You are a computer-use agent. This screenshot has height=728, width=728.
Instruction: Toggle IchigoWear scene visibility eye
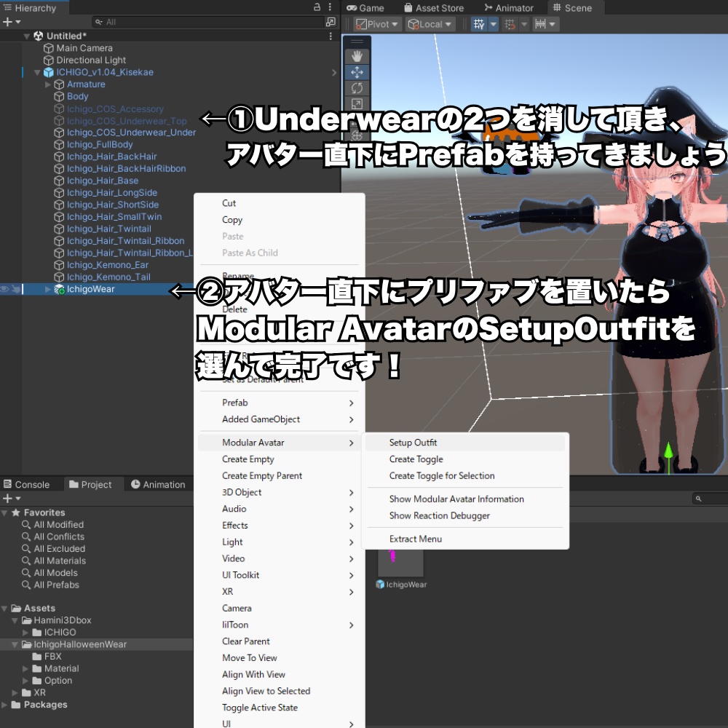[x=4, y=288]
